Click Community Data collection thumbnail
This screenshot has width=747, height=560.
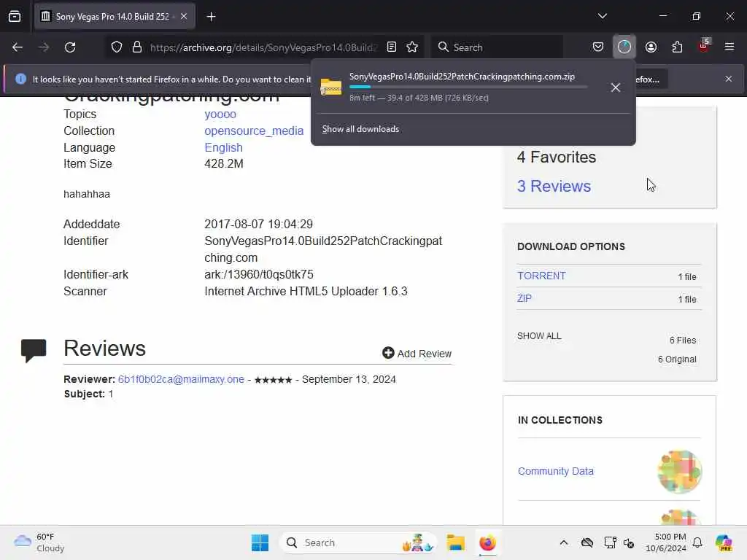pyautogui.click(x=679, y=472)
